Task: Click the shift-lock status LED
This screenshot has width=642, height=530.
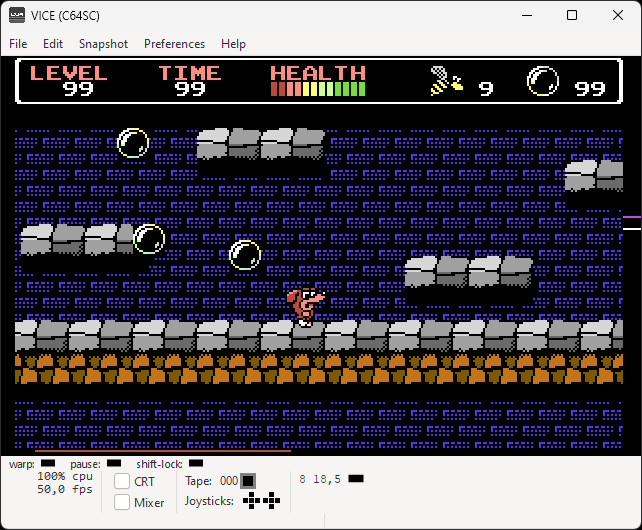Action: pyautogui.click(x=196, y=463)
